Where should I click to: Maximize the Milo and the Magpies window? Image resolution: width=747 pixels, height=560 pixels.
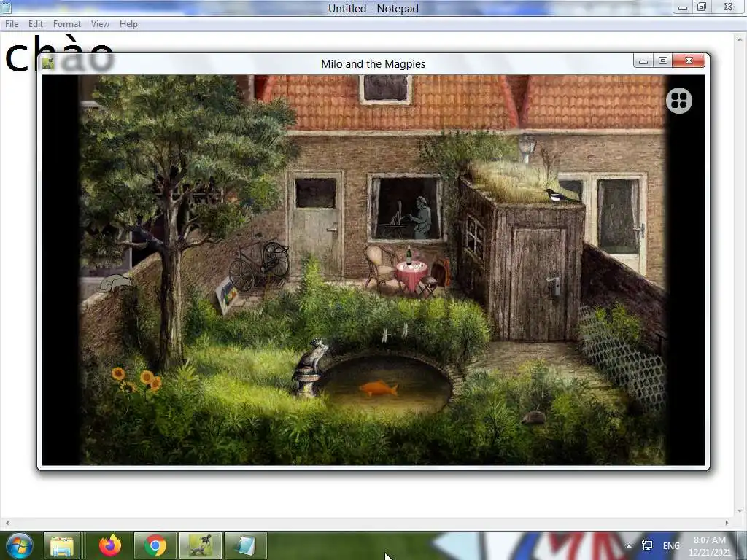[x=662, y=61]
